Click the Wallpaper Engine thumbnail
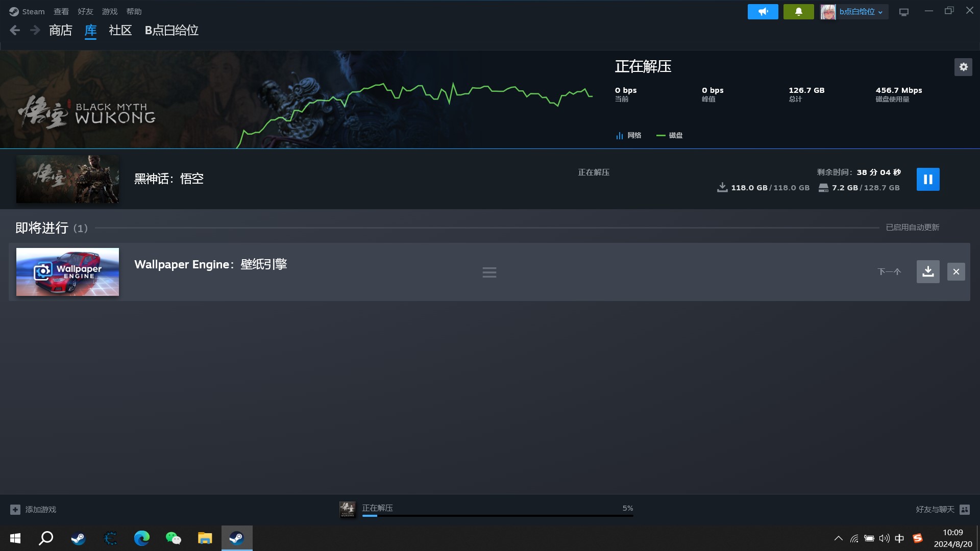980x551 pixels. tap(67, 272)
